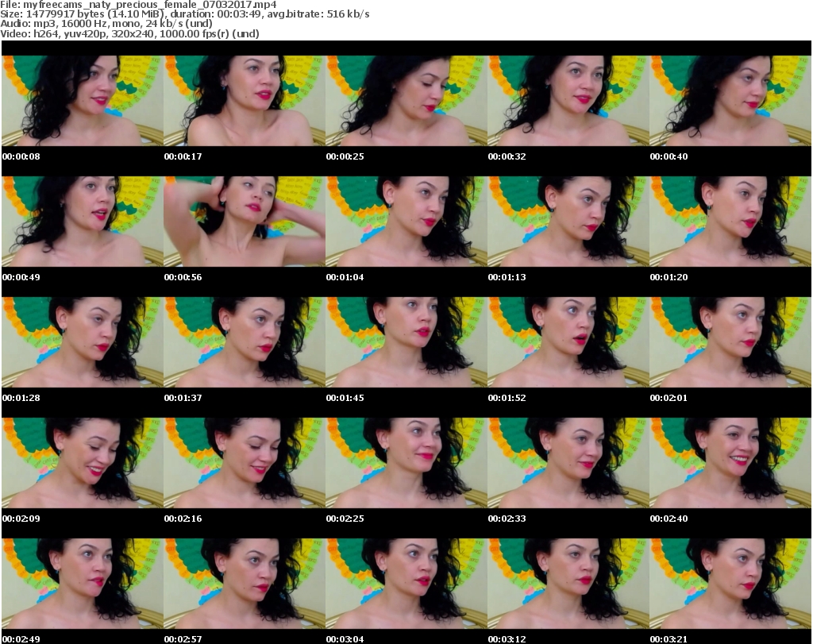Screen dimensions: 813x644
Task: Click the timestamp text 00:03:21
Action: click(x=669, y=639)
